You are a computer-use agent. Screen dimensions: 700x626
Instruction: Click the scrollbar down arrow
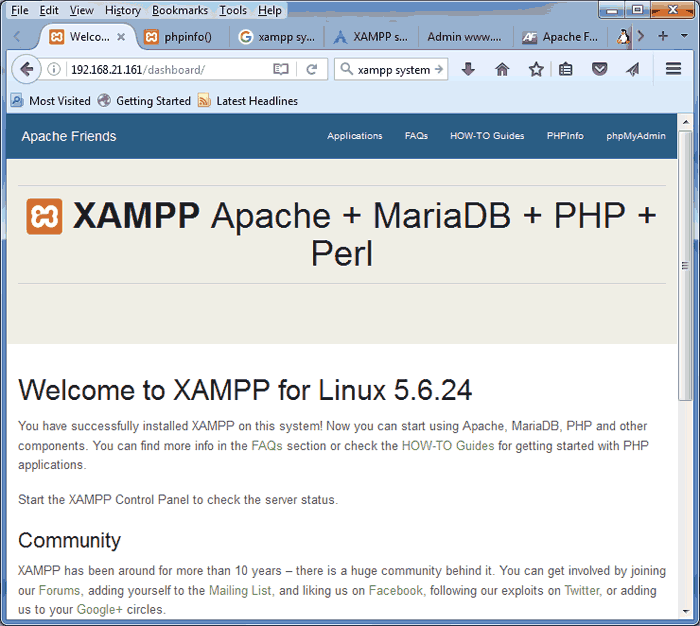pos(685,611)
